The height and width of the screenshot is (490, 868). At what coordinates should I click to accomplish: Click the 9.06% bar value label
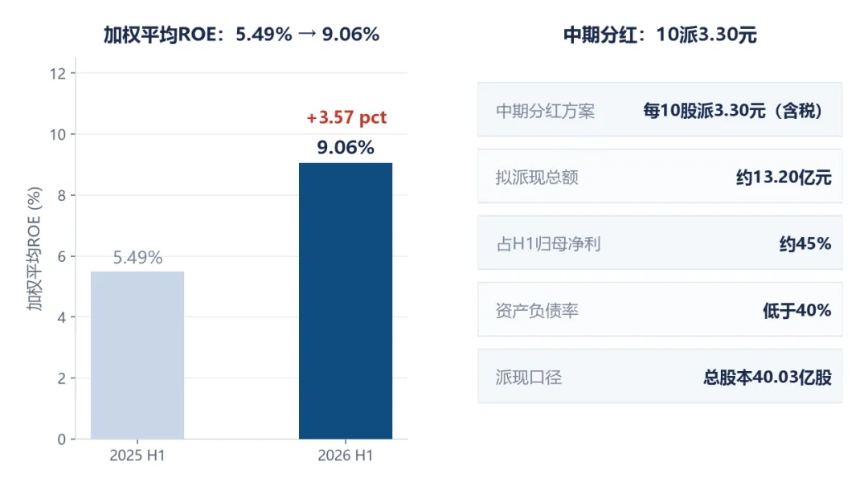click(346, 148)
